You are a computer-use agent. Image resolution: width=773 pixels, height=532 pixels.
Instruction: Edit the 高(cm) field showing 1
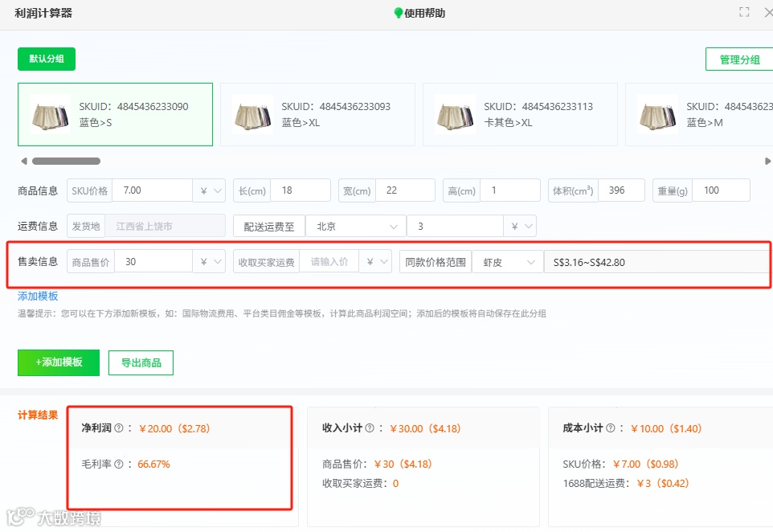509,190
